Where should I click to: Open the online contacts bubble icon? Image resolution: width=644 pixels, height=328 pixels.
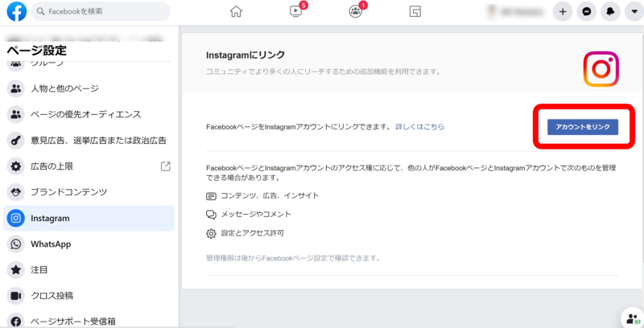632,318
